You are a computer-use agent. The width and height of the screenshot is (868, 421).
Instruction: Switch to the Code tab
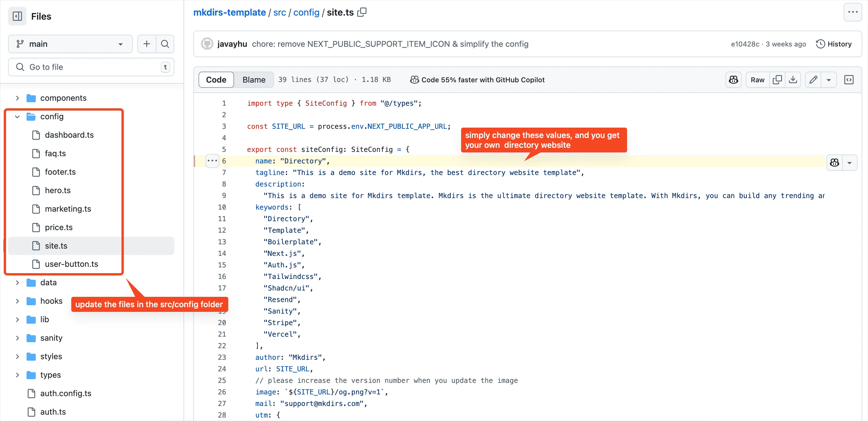tap(215, 79)
